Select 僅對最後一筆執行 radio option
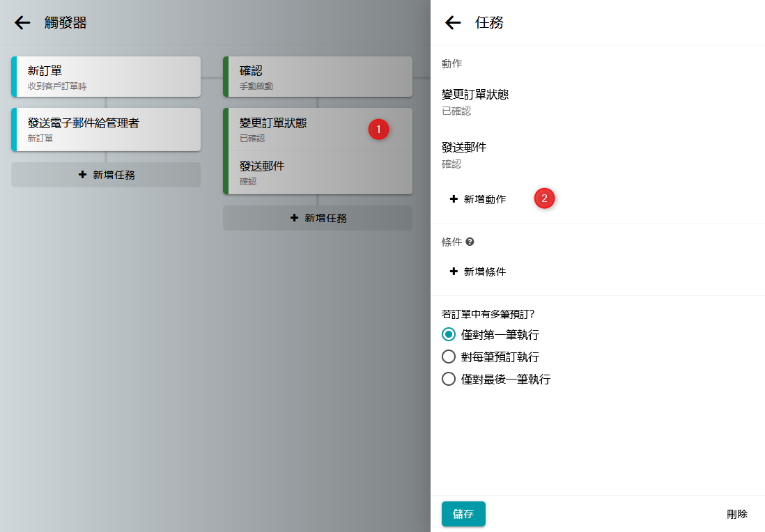The width and height of the screenshot is (765, 532). [449, 380]
